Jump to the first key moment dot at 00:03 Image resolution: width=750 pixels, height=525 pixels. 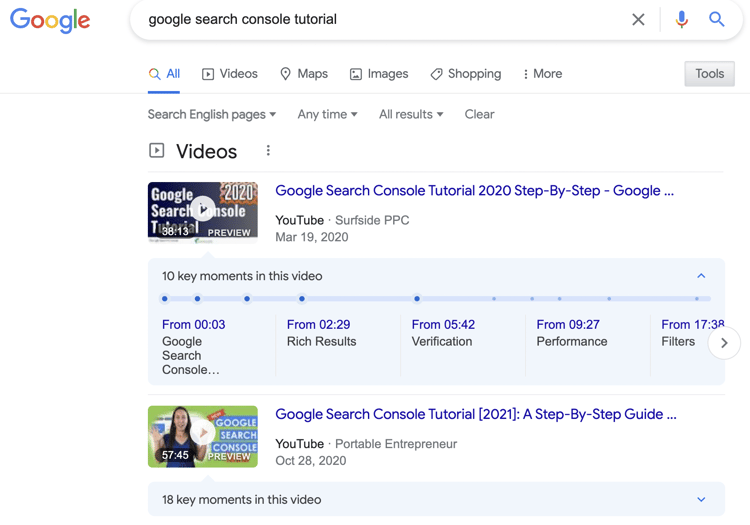[x=165, y=298]
